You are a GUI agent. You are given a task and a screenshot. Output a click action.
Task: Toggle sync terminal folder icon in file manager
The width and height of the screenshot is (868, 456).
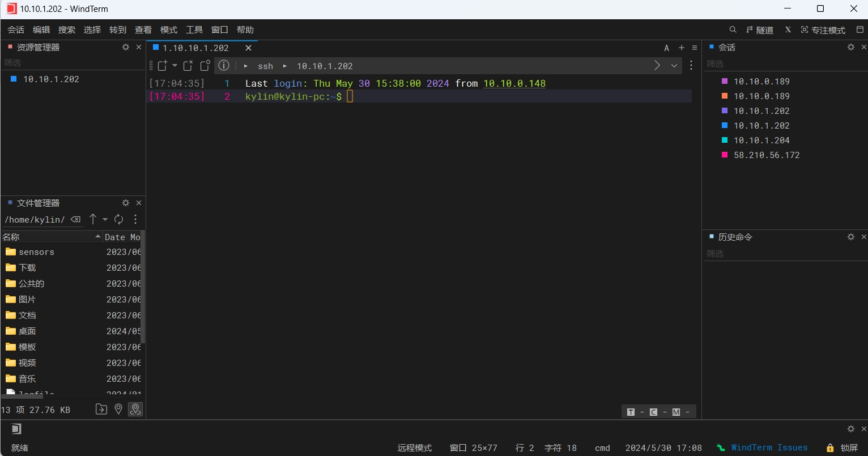(135, 409)
